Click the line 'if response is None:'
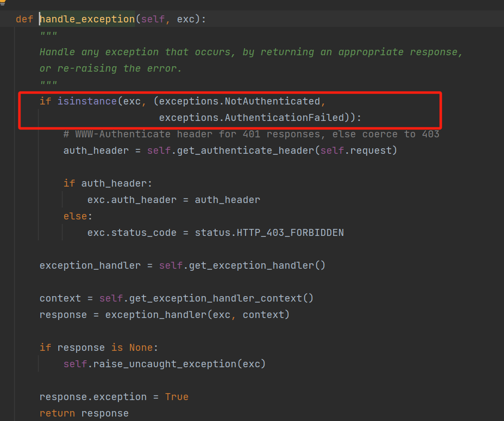 pyautogui.click(x=99, y=348)
